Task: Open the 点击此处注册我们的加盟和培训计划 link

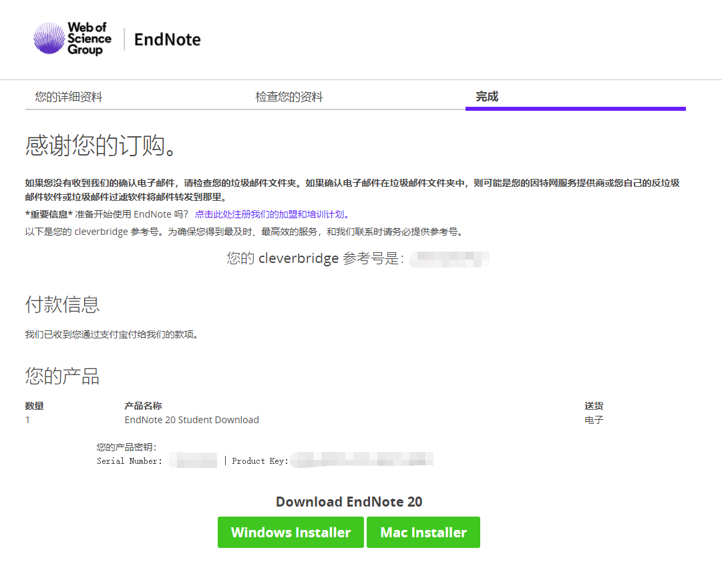Action: 272,214
